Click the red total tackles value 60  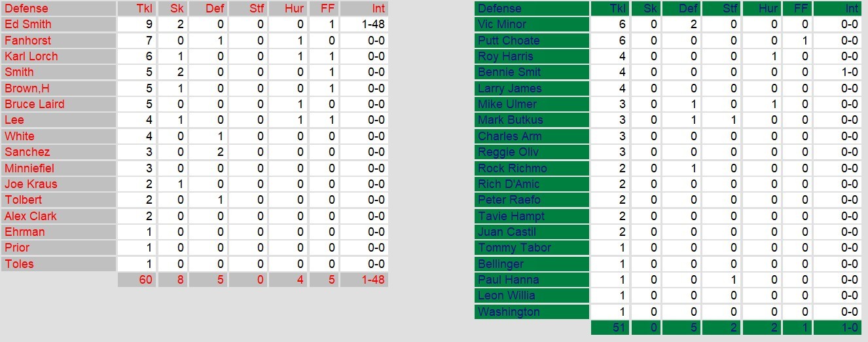pos(145,280)
